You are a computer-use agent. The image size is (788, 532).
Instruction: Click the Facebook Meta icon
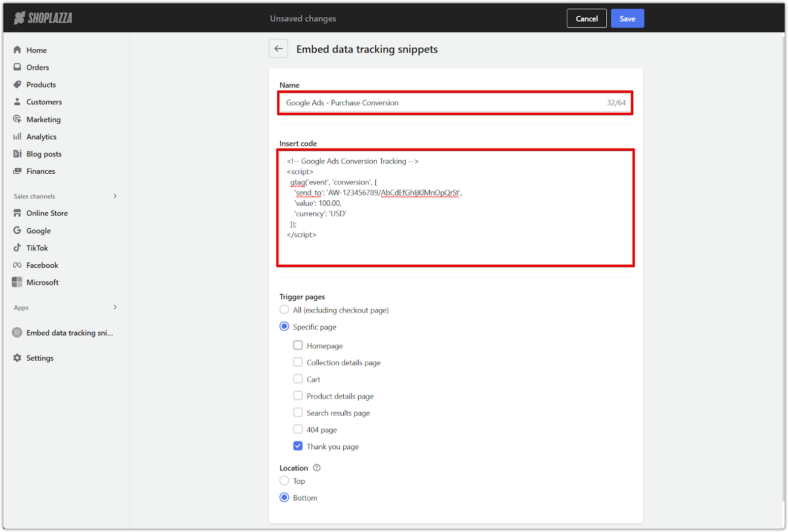[x=17, y=265]
